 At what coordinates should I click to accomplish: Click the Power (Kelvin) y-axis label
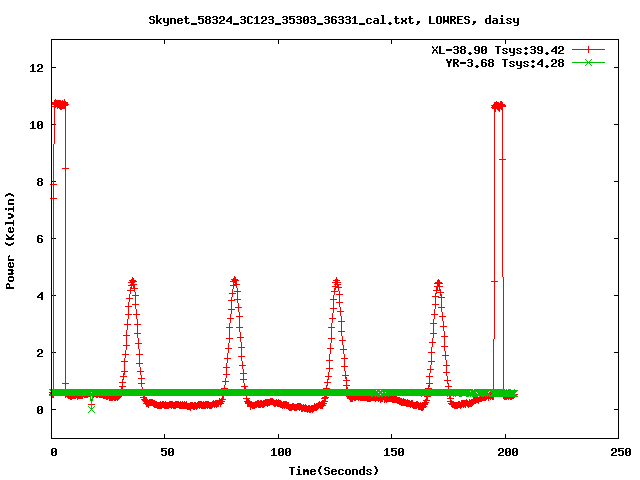tap(10, 241)
